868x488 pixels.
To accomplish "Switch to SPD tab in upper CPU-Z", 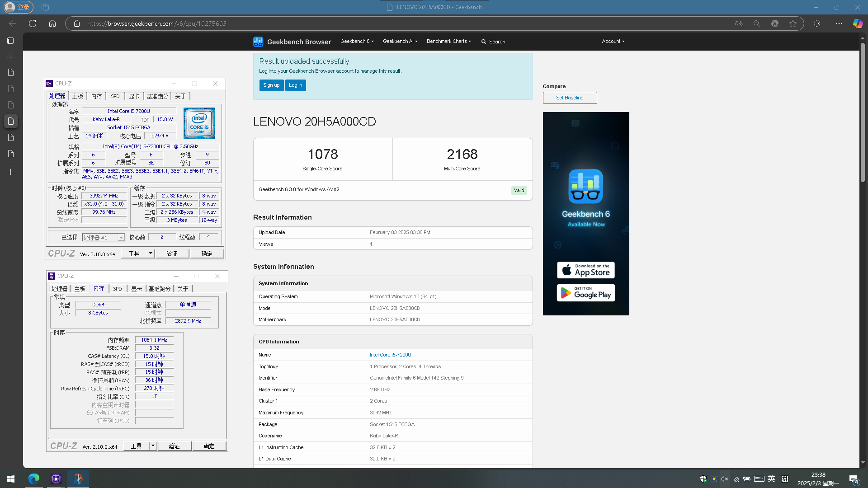I will [x=115, y=96].
